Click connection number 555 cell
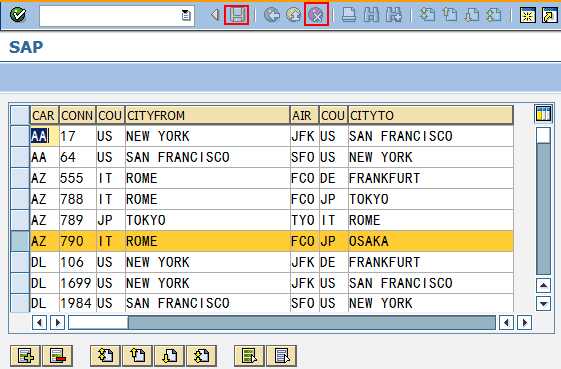The height and width of the screenshot is (369, 561). pyautogui.click(x=78, y=178)
